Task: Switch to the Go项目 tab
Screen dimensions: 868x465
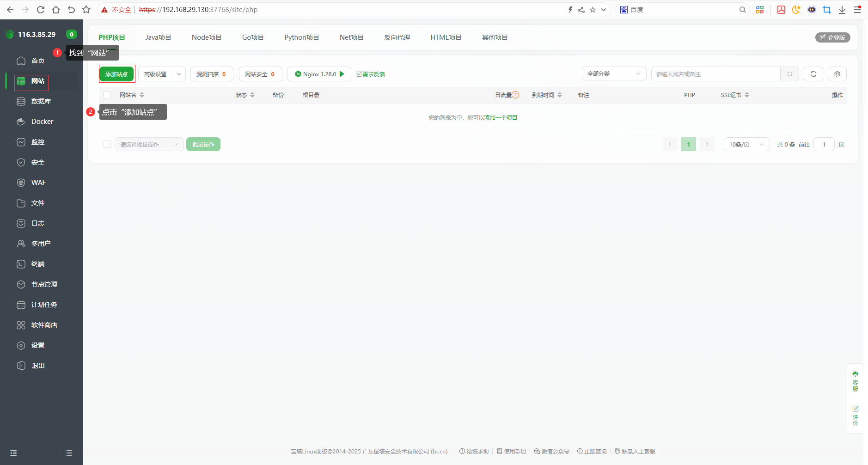Action: [253, 37]
